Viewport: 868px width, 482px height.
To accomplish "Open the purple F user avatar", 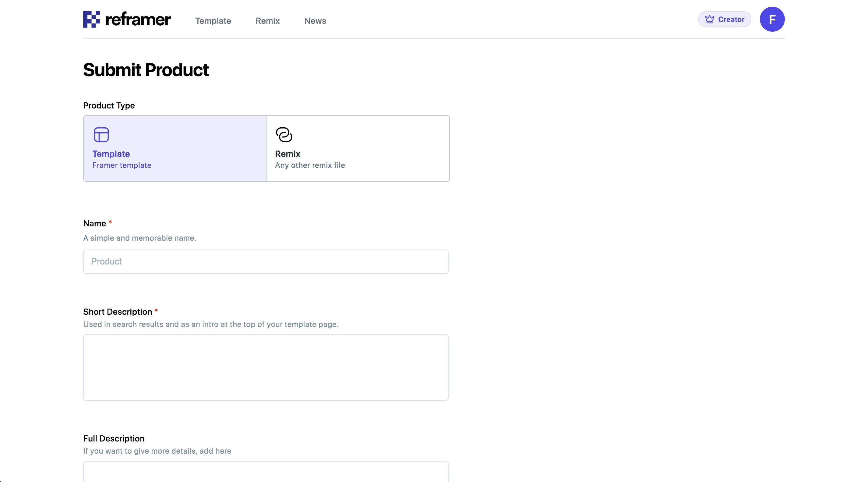I will pyautogui.click(x=772, y=19).
